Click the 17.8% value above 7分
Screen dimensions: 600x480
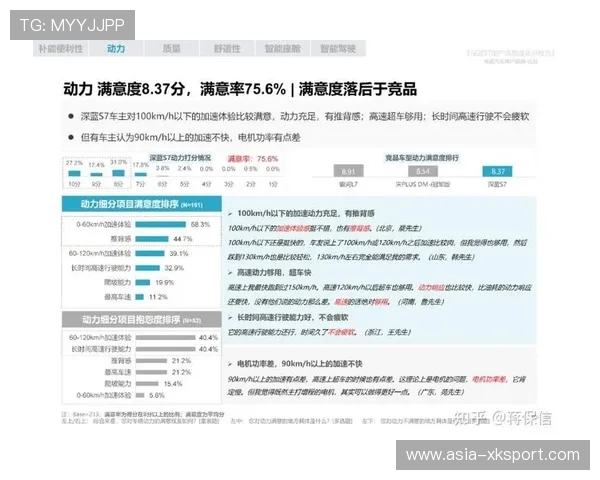(x=141, y=165)
